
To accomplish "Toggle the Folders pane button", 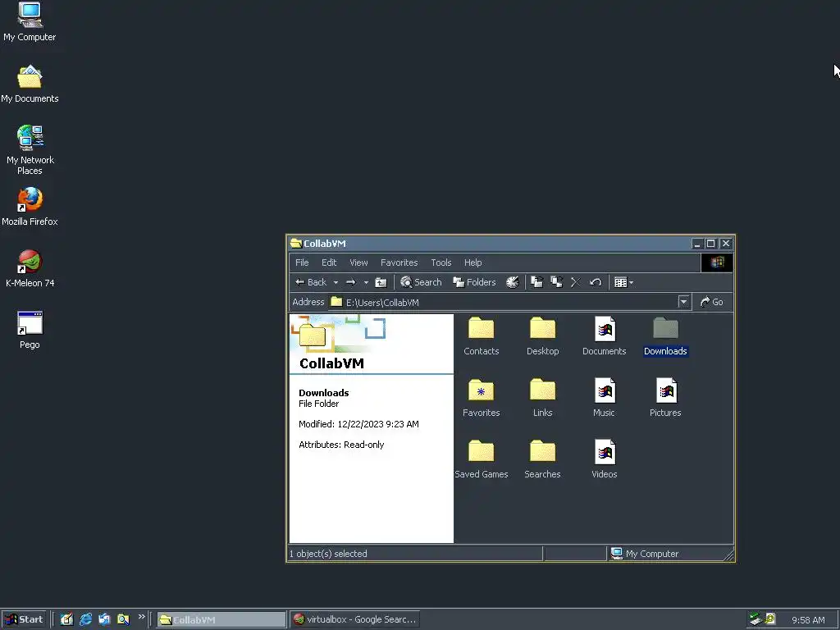I will coord(475,282).
